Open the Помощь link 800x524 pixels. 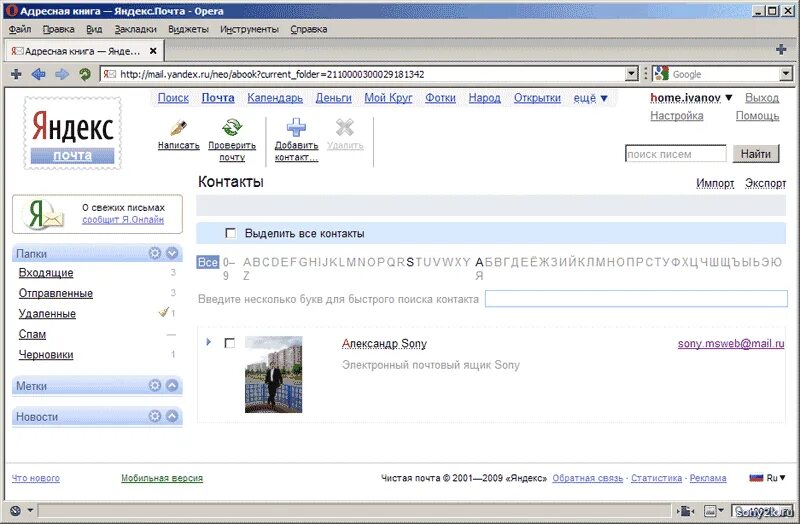click(x=757, y=116)
